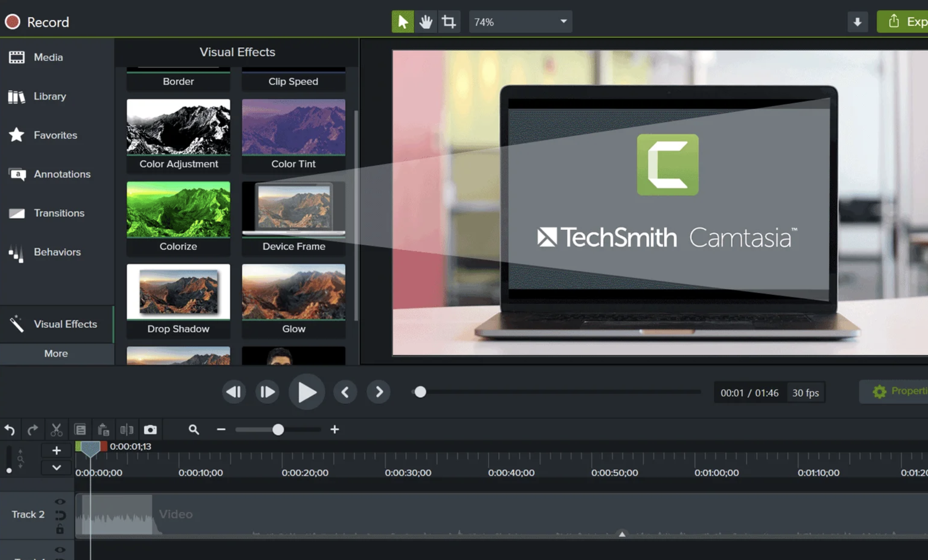Select the Visual Effects tab
The image size is (928, 560).
click(57, 324)
